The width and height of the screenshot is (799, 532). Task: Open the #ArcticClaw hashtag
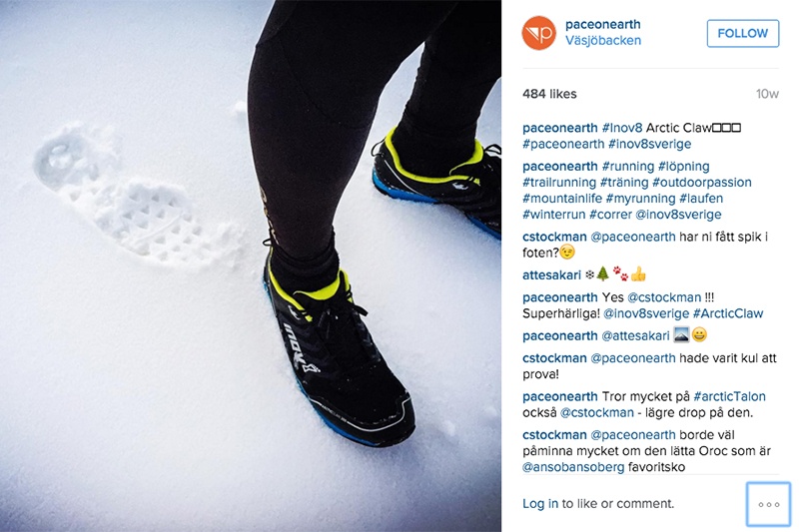[x=728, y=313]
